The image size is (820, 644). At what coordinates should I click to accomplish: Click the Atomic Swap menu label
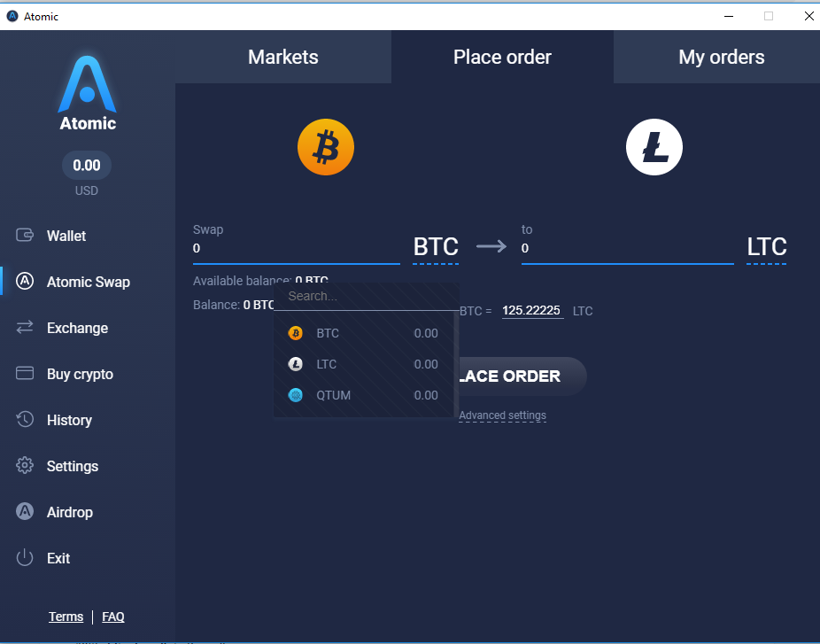pos(89,282)
